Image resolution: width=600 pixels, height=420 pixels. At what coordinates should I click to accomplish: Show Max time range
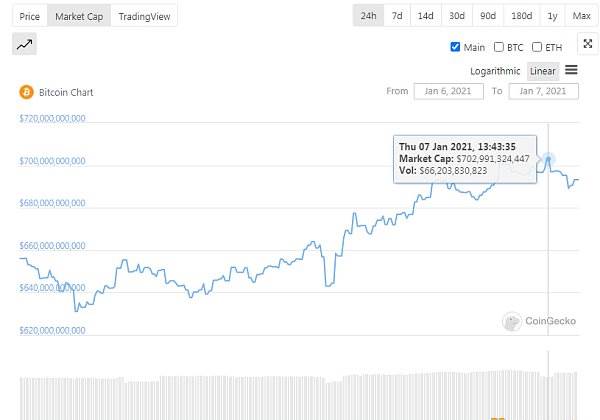(x=580, y=16)
